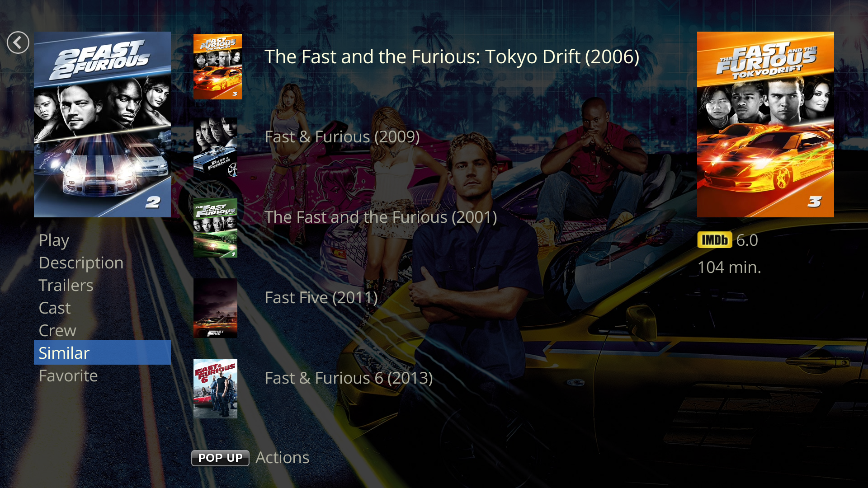This screenshot has width=868, height=488.
Task: Select The Fast and the Furious (2001) title
Action: click(381, 217)
